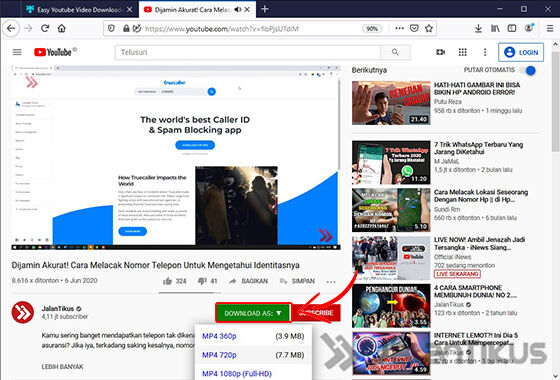Click the page vertical scrollbar
This screenshot has width=560, height=380.
click(x=555, y=102)
